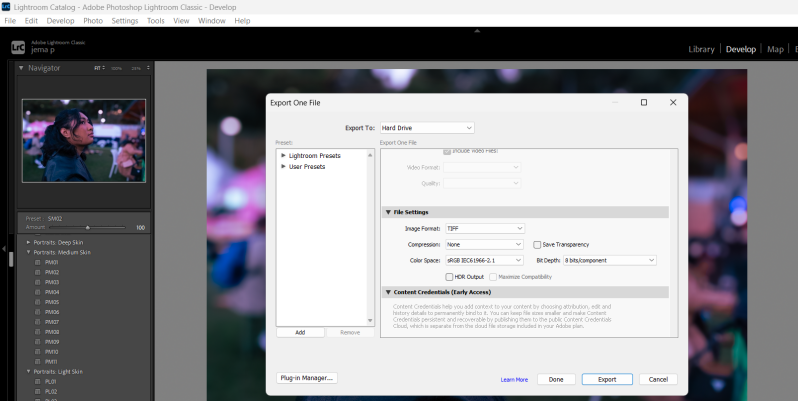Viewport: 798px width, 401px height.
Task: Open the Photo menu
Action: point(93,21)
